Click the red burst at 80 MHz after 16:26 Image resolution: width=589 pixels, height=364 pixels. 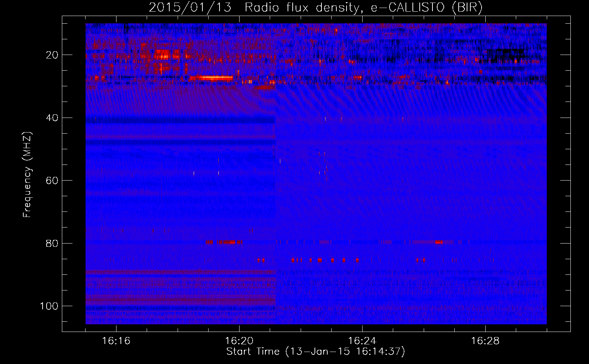(x=439, y=242)
